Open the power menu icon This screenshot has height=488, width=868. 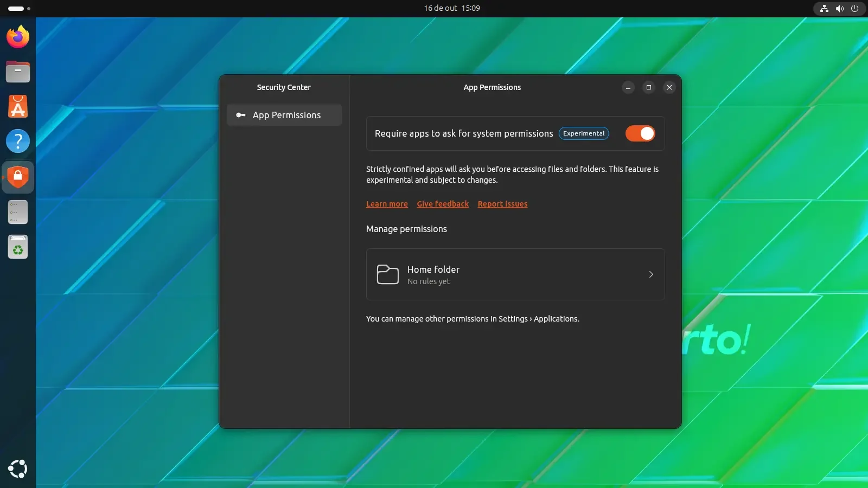coord(855,8)
